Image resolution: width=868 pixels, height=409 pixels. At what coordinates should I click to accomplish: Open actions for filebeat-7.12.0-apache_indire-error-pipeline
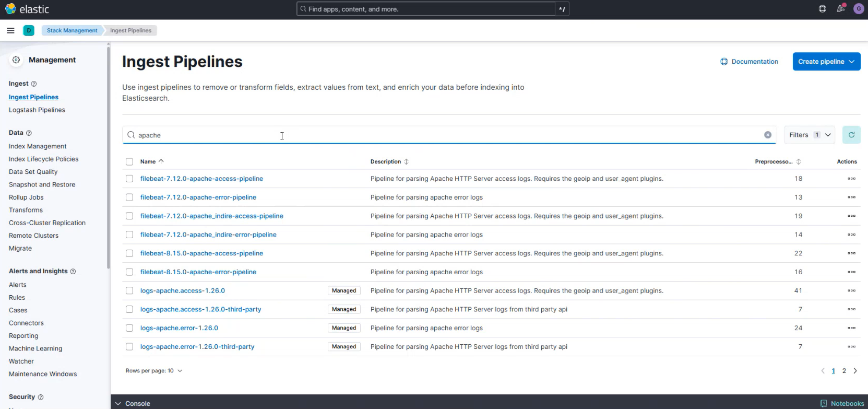click(x=851, y=235)
